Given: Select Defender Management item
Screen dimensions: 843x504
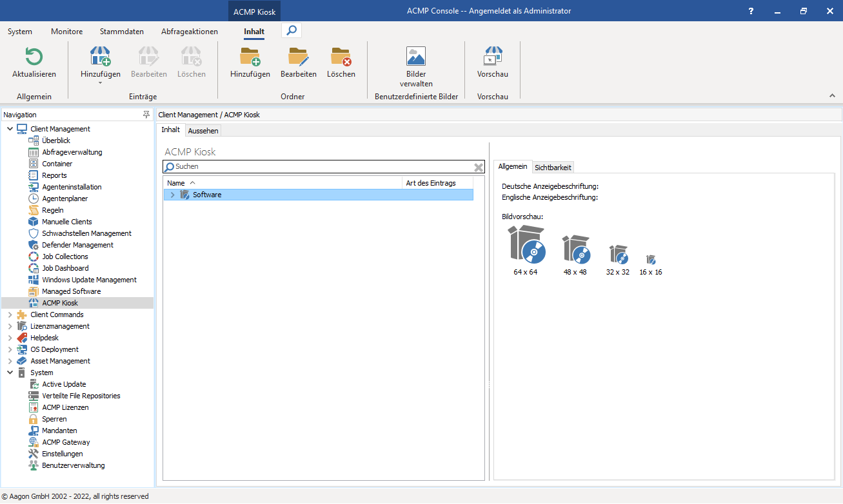Looking at the screenshot, I should click(x=77, y=245).
